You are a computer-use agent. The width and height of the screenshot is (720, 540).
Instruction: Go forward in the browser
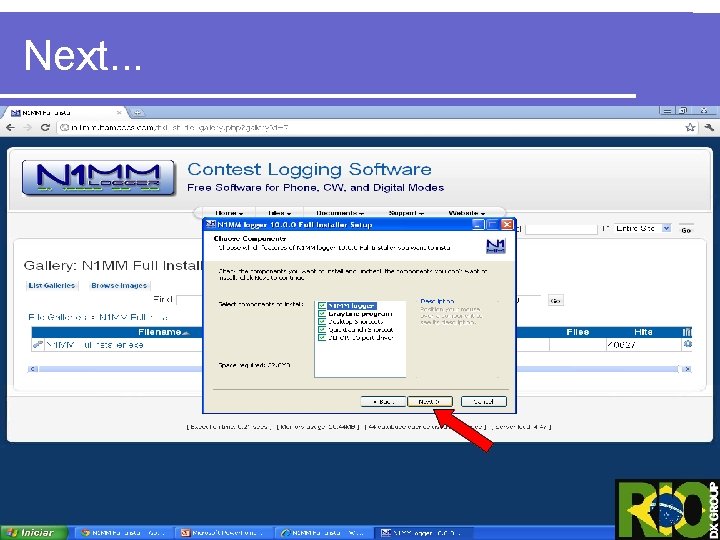point(28,127)
